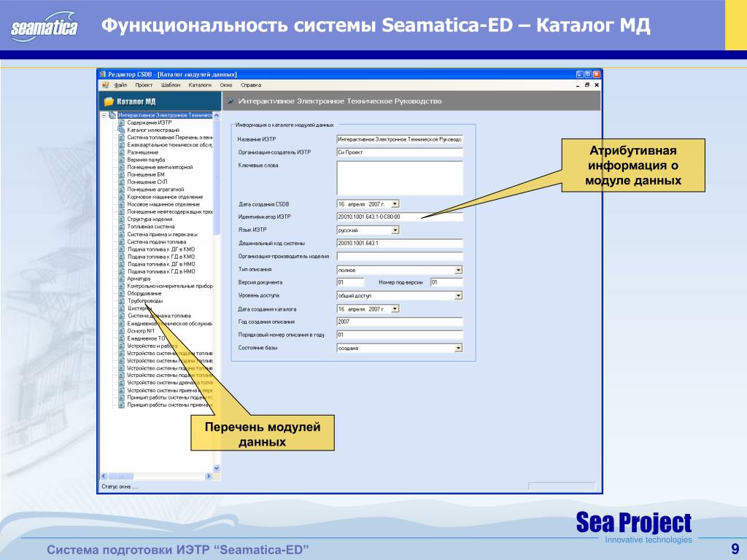Click the arrow icon in the header bar
The width and height of the screenshot is (747, 560).
coord(231,101)
